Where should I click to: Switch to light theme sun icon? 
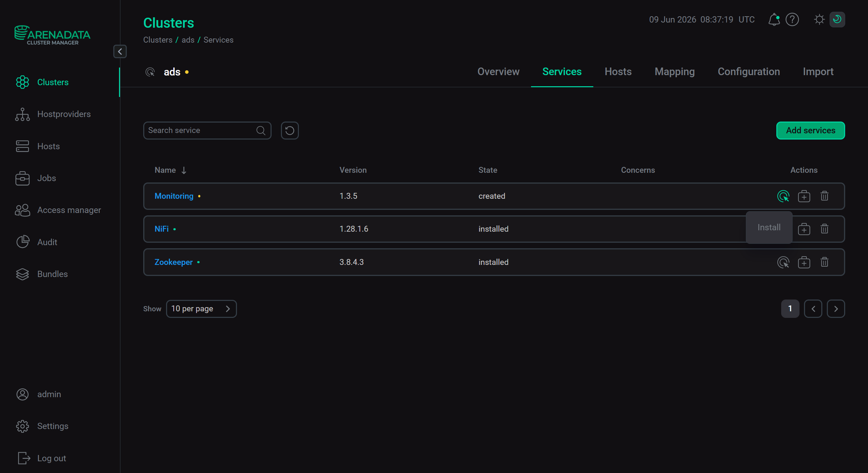click(819, 19)
